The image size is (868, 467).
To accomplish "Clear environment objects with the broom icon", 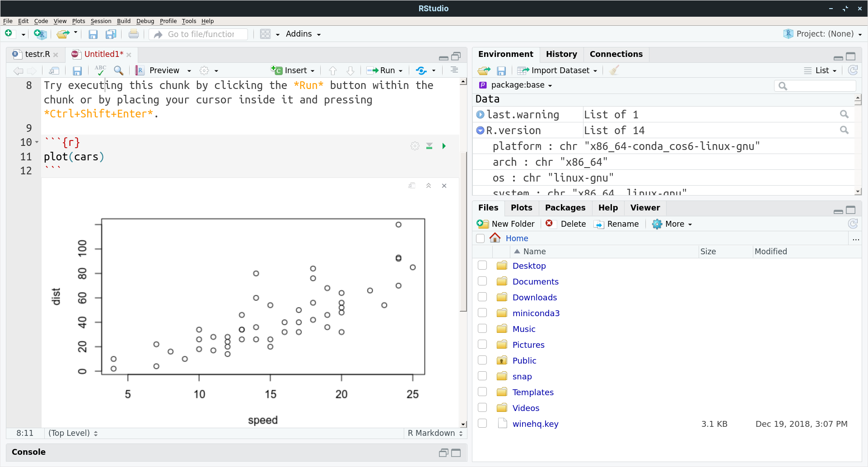I will 614,70.
